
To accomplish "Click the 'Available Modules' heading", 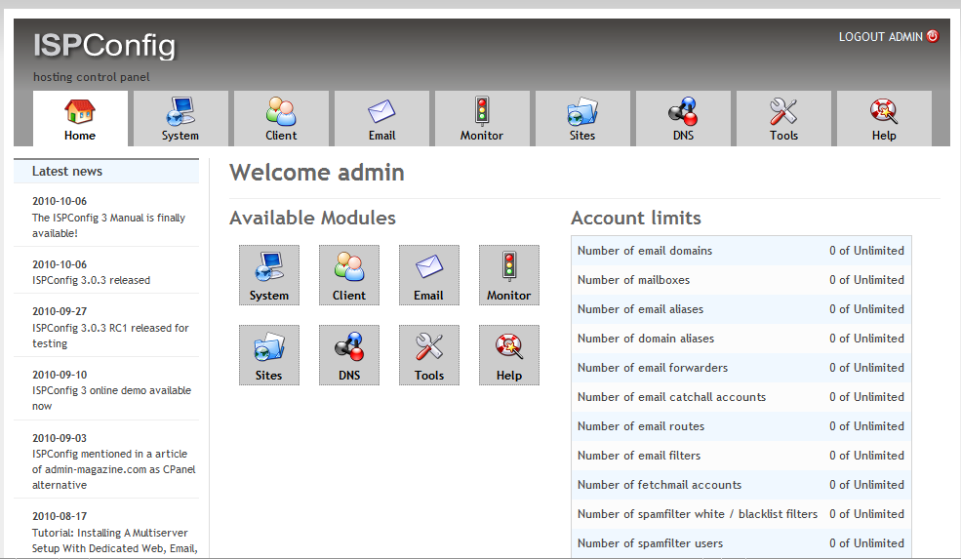I will point(312,219).
